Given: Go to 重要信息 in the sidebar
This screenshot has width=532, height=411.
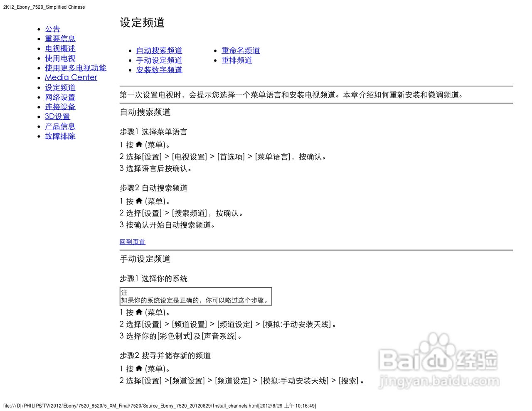Looking at the screenshot, I should pos(60,39).
